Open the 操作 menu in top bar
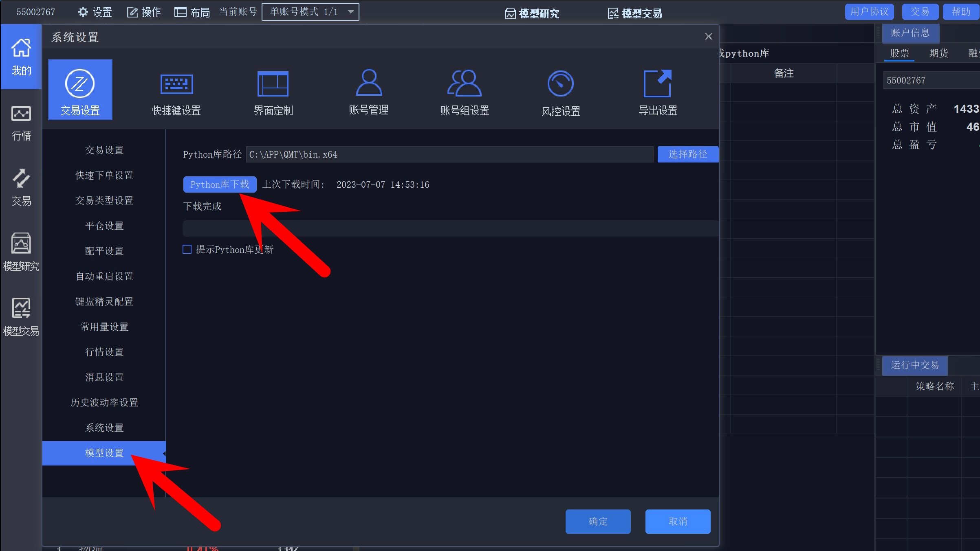Image resolution: width=980 pixels, height=551 pixels. pos(143,11)
